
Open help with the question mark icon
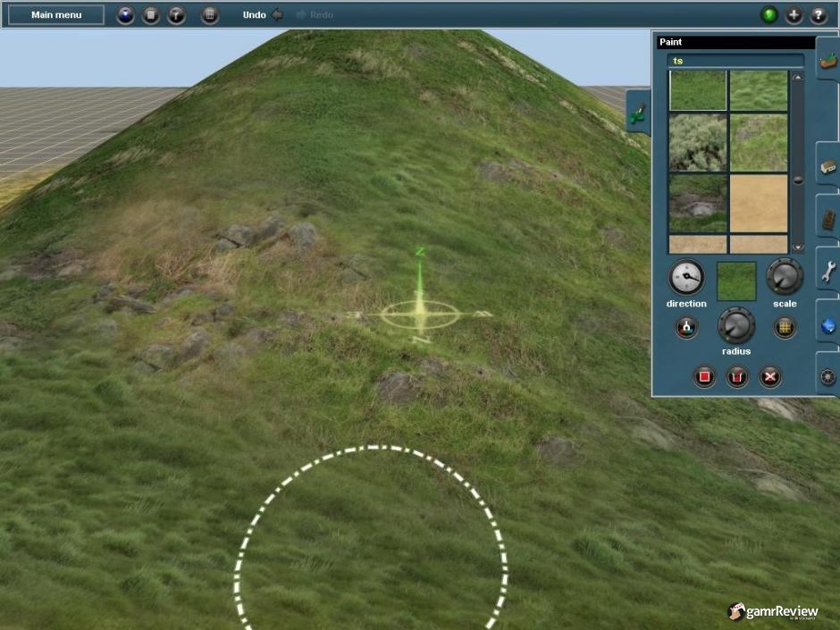pos(819,15)
